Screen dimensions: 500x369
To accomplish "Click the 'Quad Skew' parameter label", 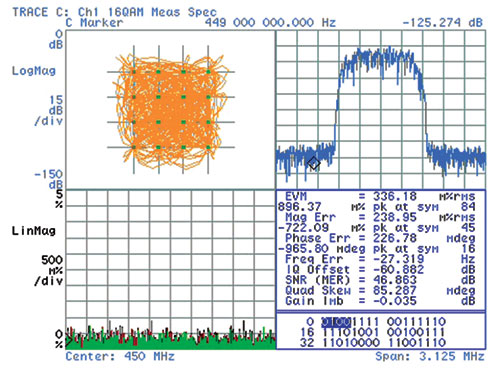I will coord(318,290).
